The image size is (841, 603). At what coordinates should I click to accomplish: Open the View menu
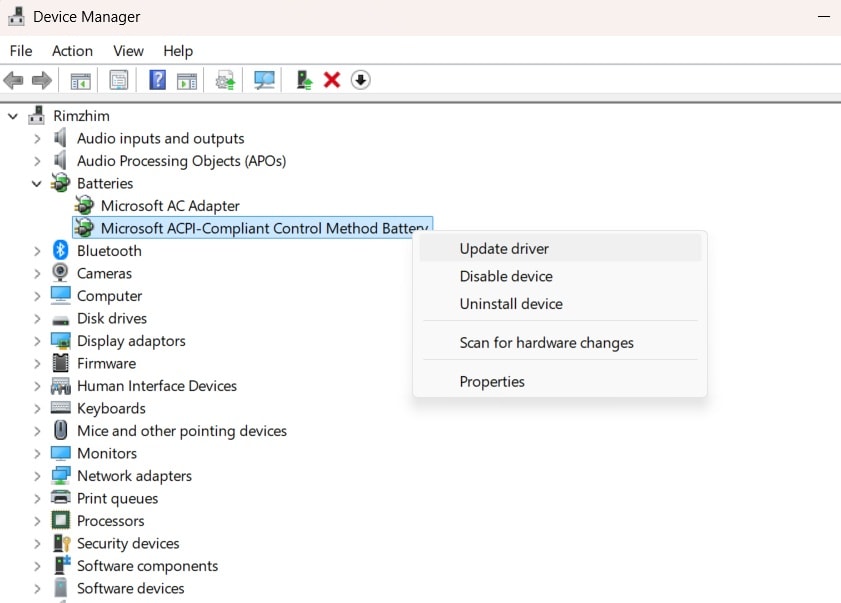pos(128,51)
